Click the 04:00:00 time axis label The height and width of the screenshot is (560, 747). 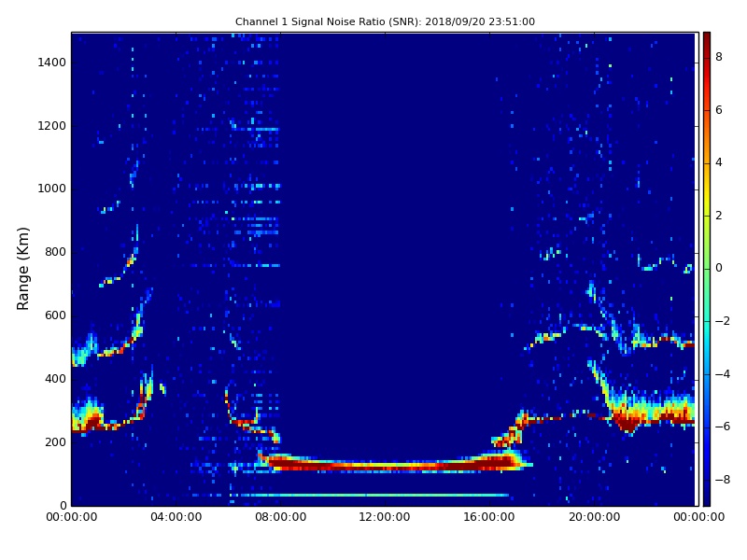[x=176, y=517]
